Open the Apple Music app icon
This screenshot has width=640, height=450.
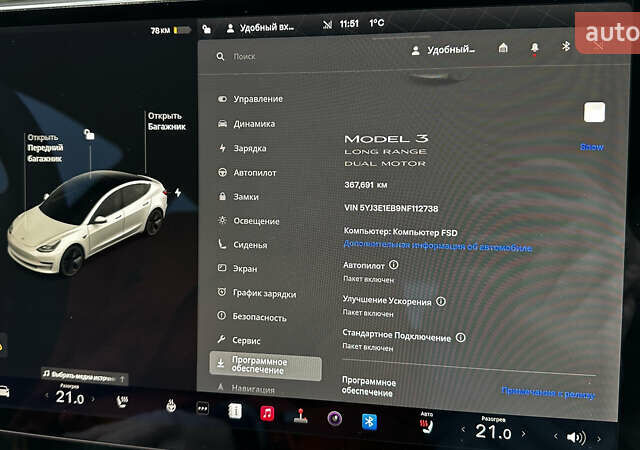(x=267, y=413)
